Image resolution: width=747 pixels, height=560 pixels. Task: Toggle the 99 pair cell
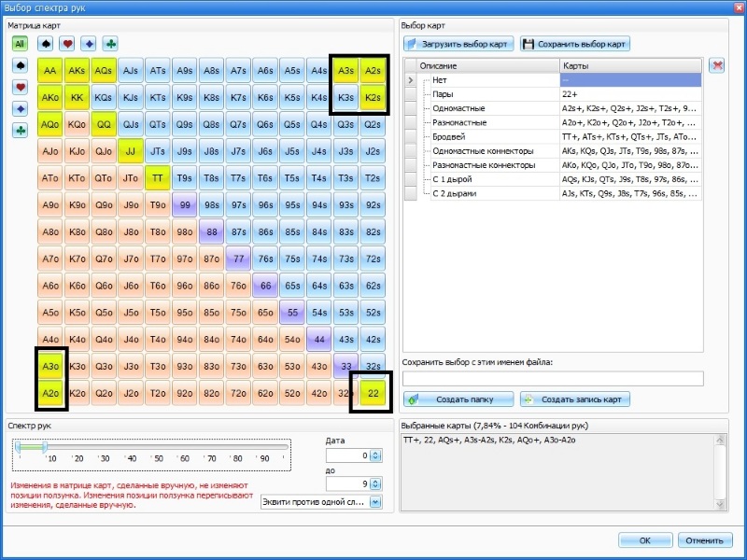click(x=184, y=205)
